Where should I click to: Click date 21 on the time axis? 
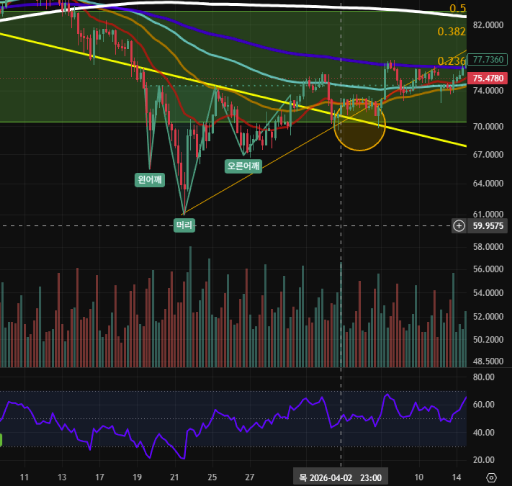tap(175, 477)
